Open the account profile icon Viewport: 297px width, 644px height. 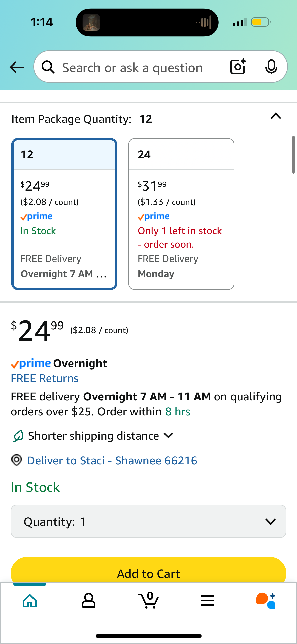[89, 601]
